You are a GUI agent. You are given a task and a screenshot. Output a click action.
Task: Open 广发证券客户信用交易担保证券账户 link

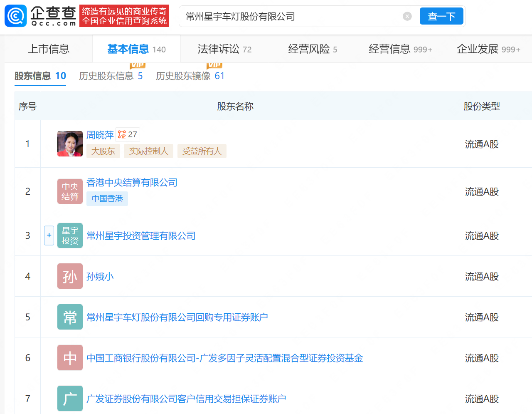click(x=186, y=399)
